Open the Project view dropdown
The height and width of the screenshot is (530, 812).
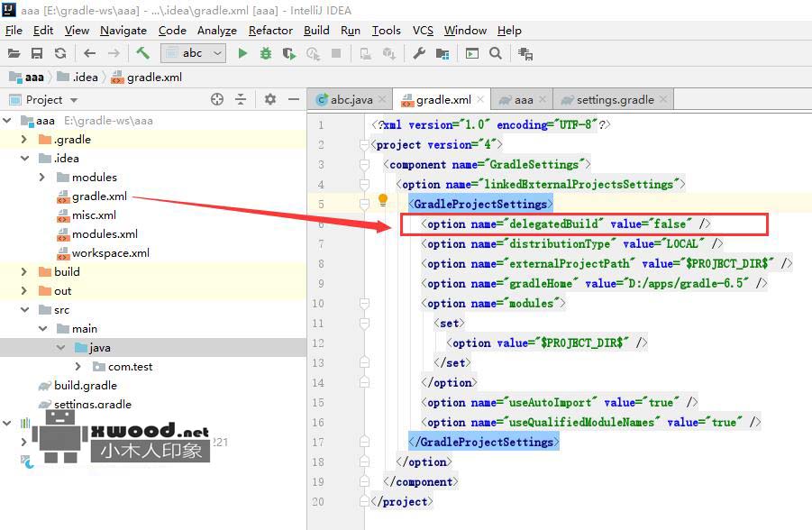(74, 100)
